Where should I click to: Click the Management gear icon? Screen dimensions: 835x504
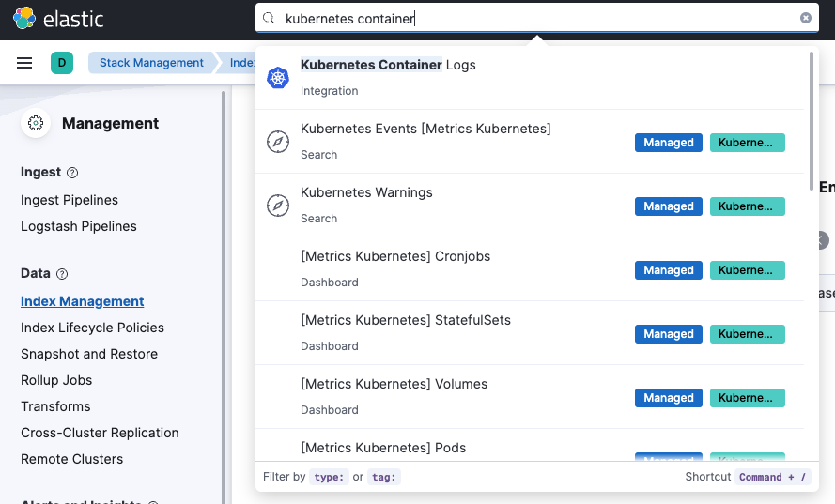(36, 123)
